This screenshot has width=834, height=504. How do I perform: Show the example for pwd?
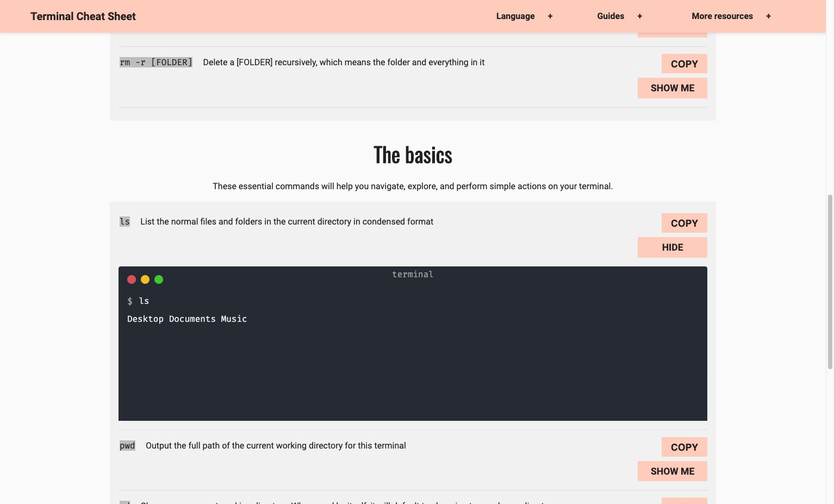tap(672, 471)
